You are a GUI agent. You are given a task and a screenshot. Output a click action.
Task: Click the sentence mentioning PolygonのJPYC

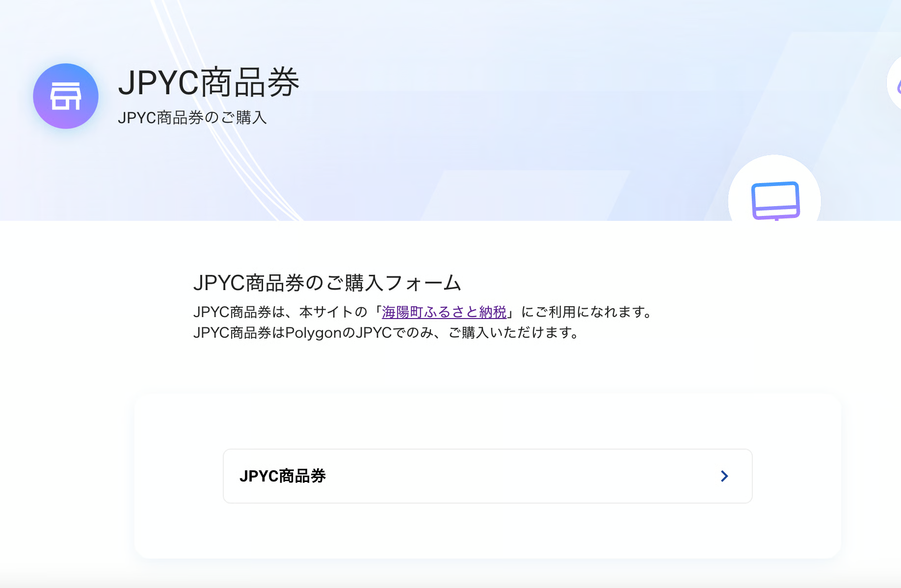click(386, 333)
